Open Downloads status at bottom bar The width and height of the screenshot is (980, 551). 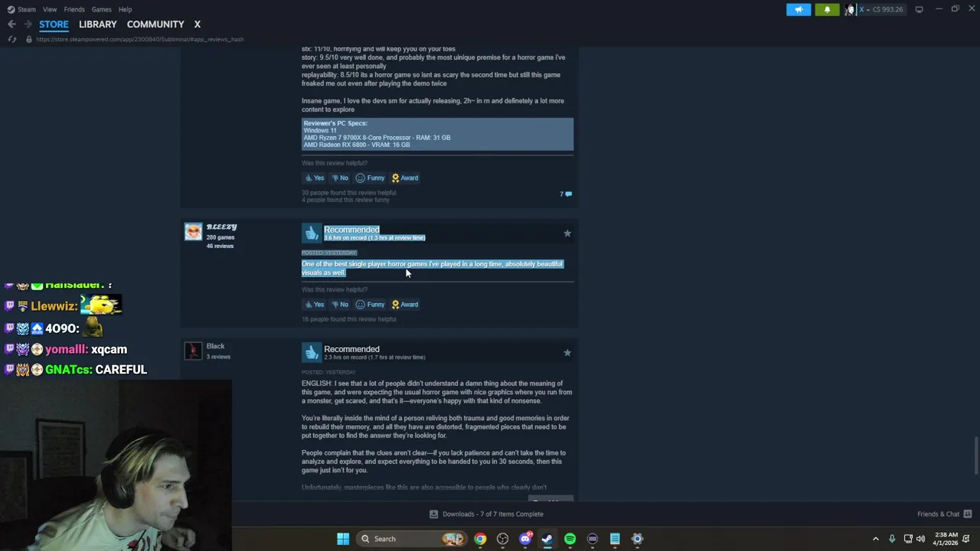[x=486, y=514]
